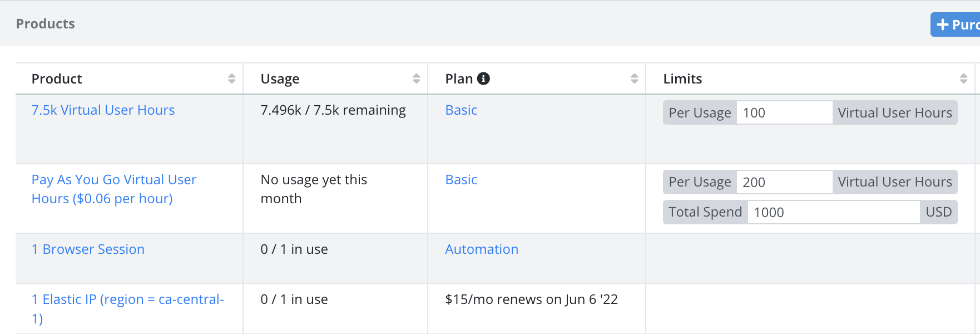Image resolution: width=980 pixels, height=334 pixels.
Task: Sort table by Limits column arrows
Action: 964,78
